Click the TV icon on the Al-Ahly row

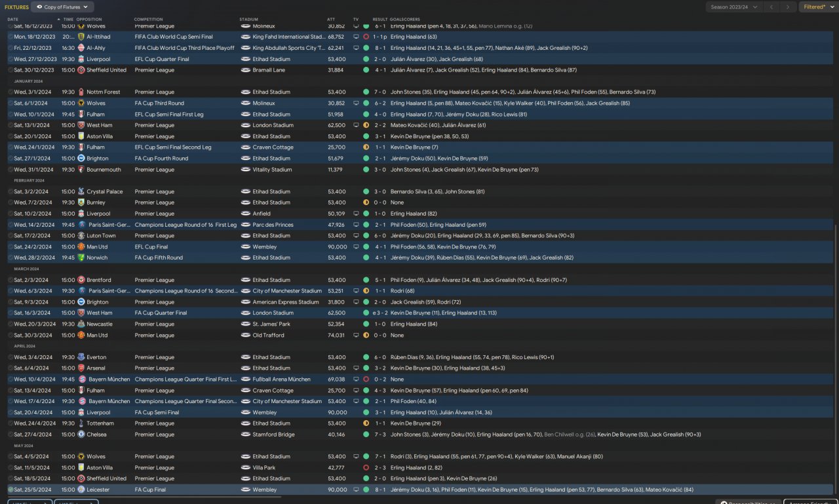click(x=356, y=48)
